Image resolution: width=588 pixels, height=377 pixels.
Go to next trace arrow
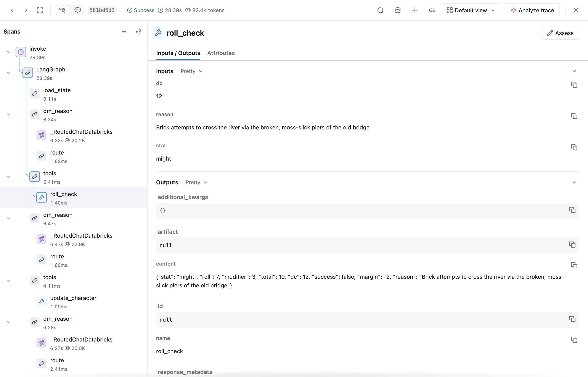coord(26,10)
